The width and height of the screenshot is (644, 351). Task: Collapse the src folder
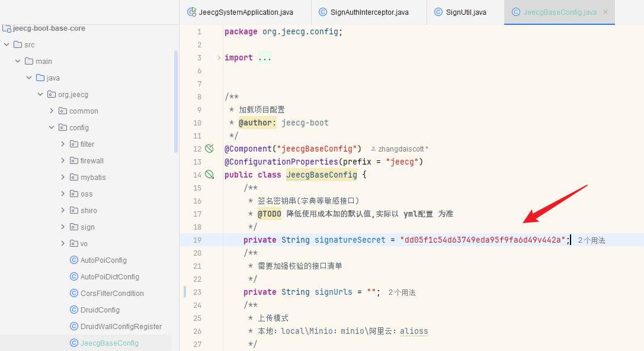pos(7,44)
